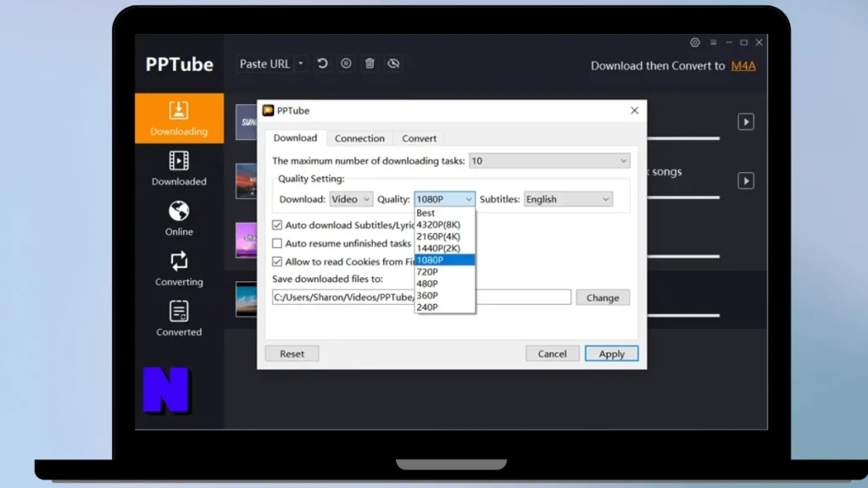Open the Online browser section
868x488 pixels.
click(179, 219)
